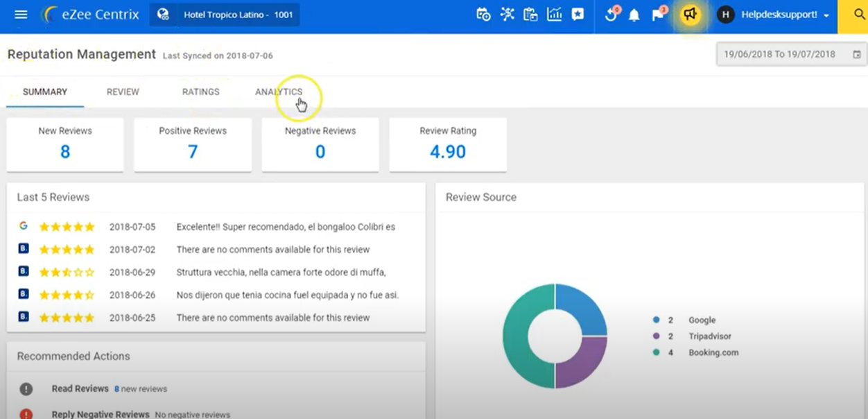The height and width of the screenshot is (419, 868).
Task: Click the globe icon beside the hotel name
Action: tap(164, 15)
